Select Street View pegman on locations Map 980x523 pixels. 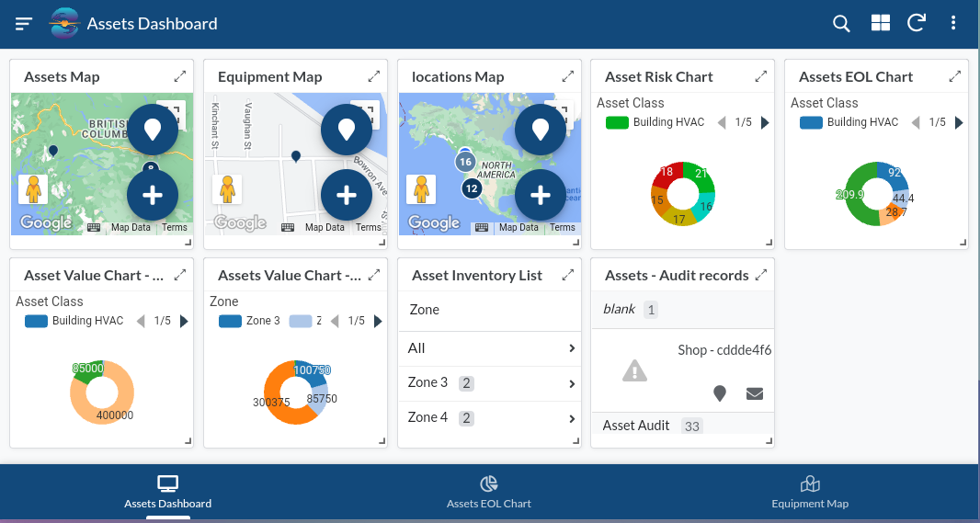(421, 189)
